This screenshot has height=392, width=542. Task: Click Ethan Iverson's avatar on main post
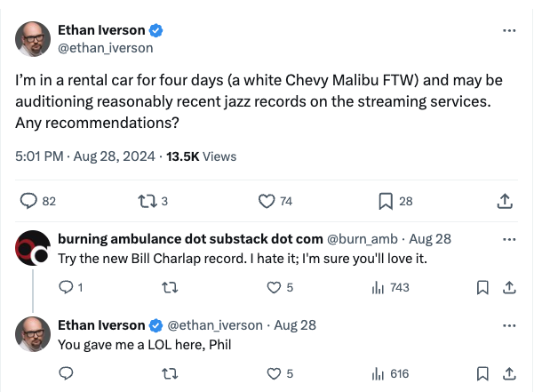(x=32, y=38)
